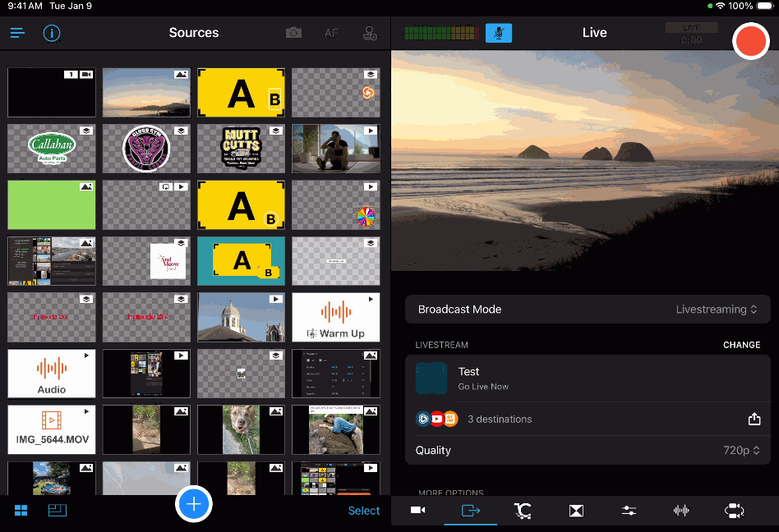The width and height of the screenshot is (779, 532).
Task: Tap the LIVE 0:00 timer indicator
Action: pos(692,34)
